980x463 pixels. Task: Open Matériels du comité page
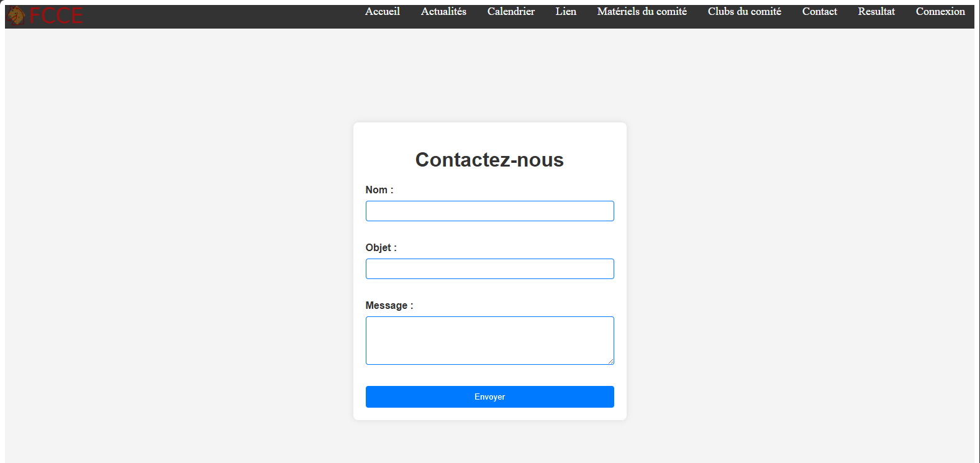(642, 12)
